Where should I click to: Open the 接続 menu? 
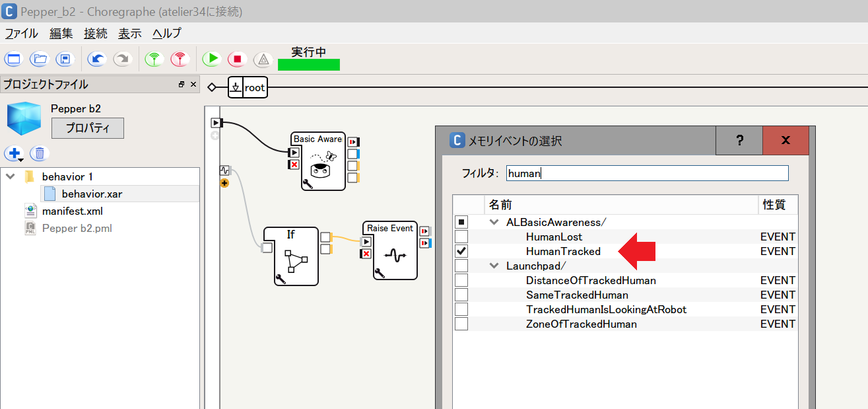(x=96, y=33)
